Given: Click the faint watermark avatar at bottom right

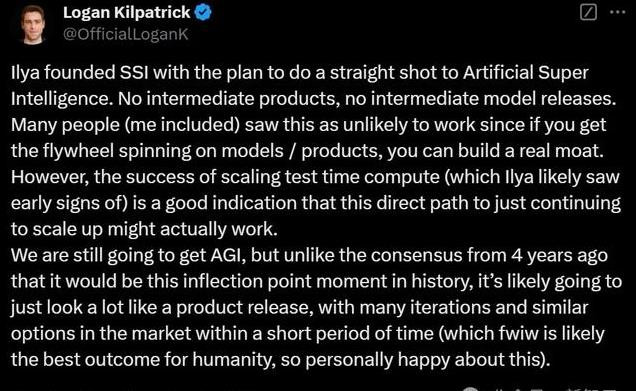Looking at the screenshot, I should coord(471,389).
